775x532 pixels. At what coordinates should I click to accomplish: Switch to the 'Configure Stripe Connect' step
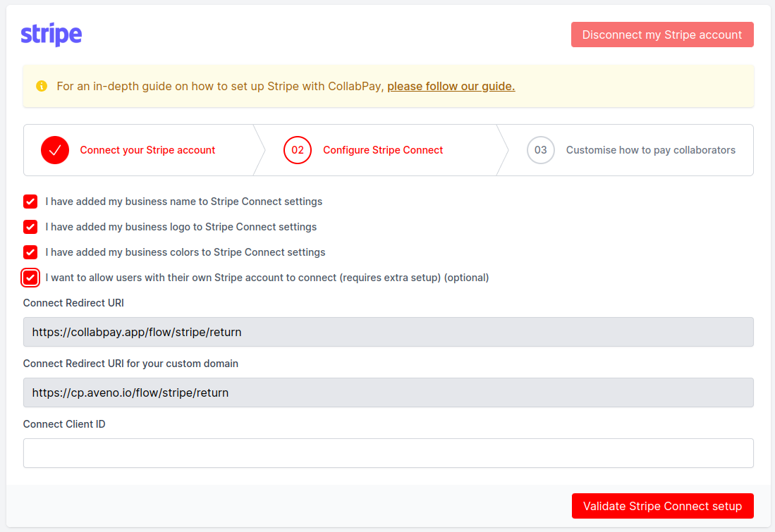pos(383,150)
